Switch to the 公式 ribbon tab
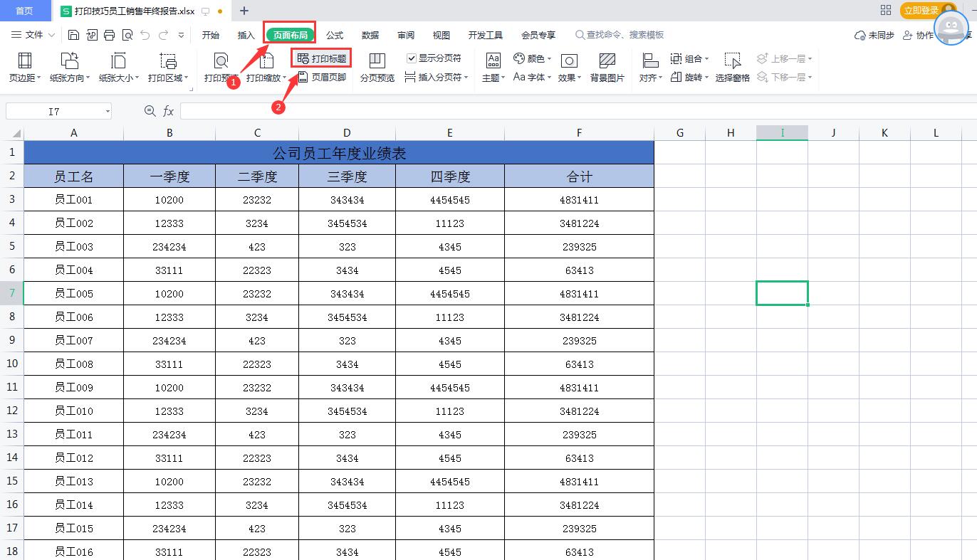 335,35
